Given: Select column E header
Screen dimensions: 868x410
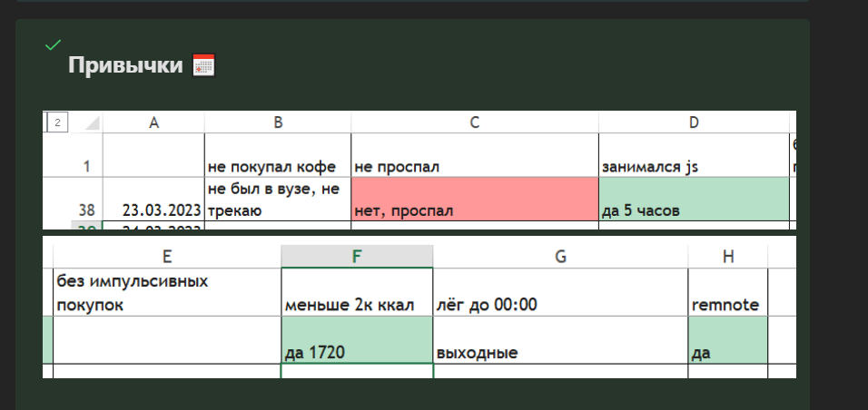Looking at the screenshot, I should [167, 256].
